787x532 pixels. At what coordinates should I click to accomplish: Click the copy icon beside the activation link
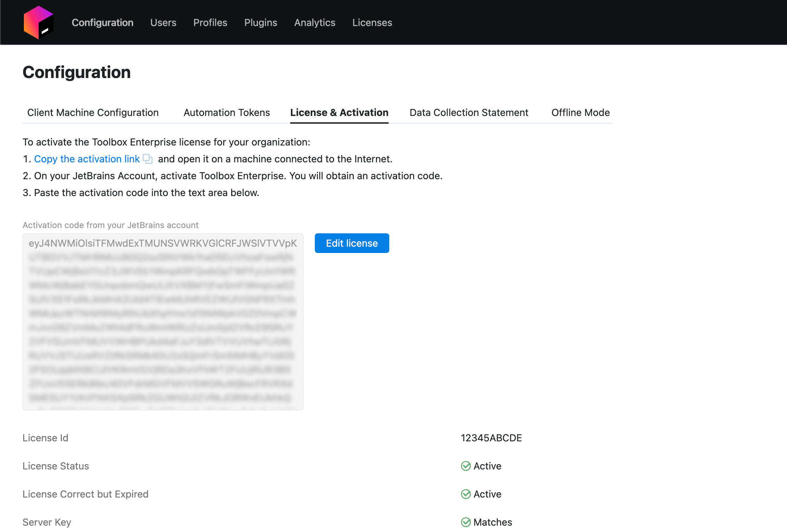point(148,159)
